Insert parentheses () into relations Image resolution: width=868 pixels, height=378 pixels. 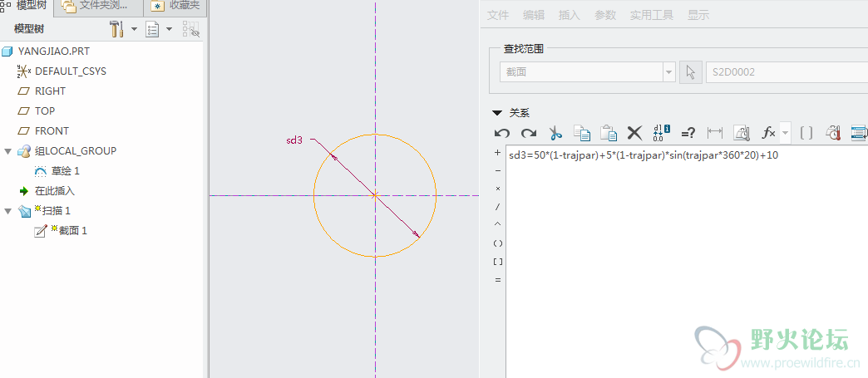(x=498, y=243)
